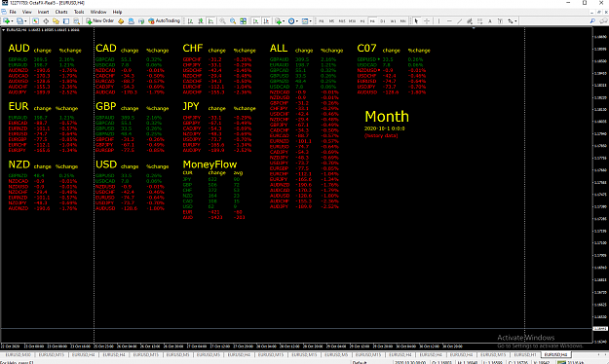Screen dimensions: 609x364
Task: Select the Arrows drawing tool
Action: [x=510, y=21]
